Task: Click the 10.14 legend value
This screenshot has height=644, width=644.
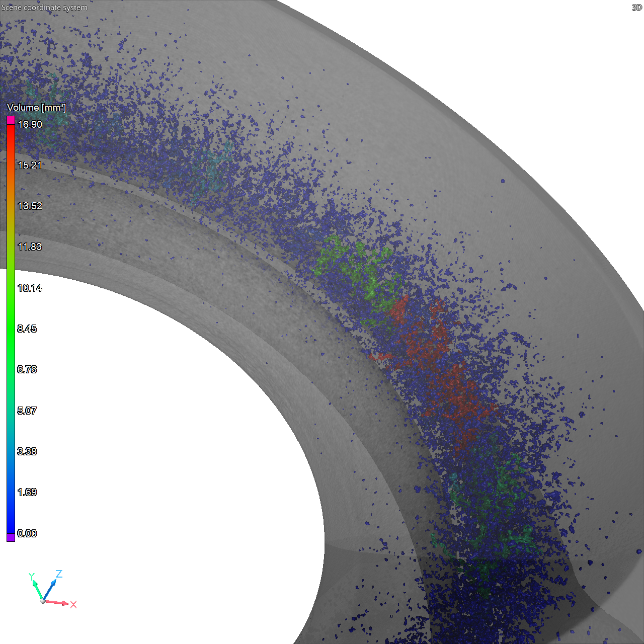Action: 30,288
